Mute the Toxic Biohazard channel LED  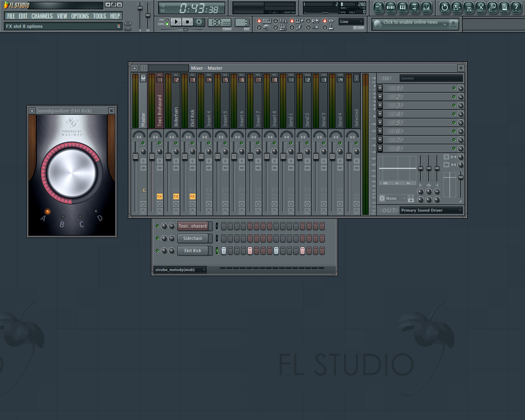pos(157,226)
